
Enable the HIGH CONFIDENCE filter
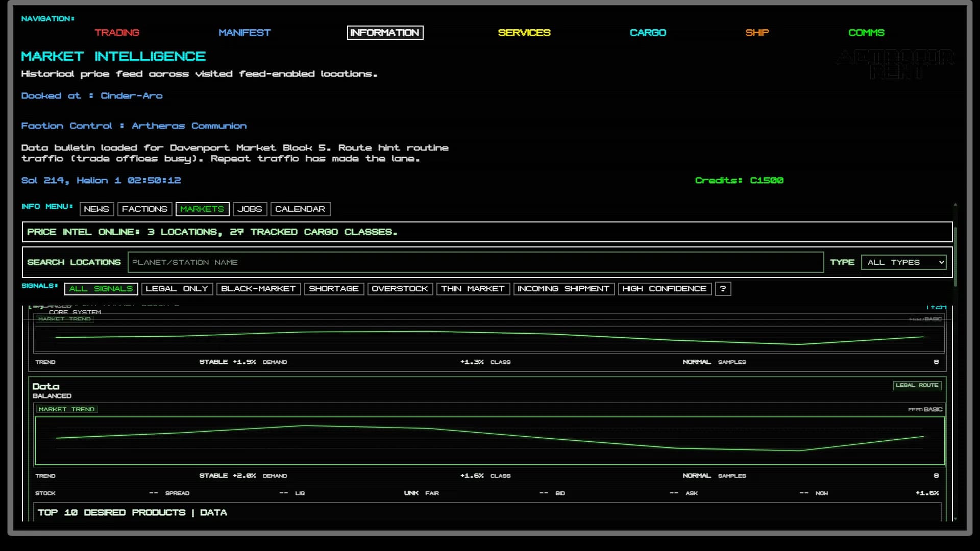pos(665,289)
